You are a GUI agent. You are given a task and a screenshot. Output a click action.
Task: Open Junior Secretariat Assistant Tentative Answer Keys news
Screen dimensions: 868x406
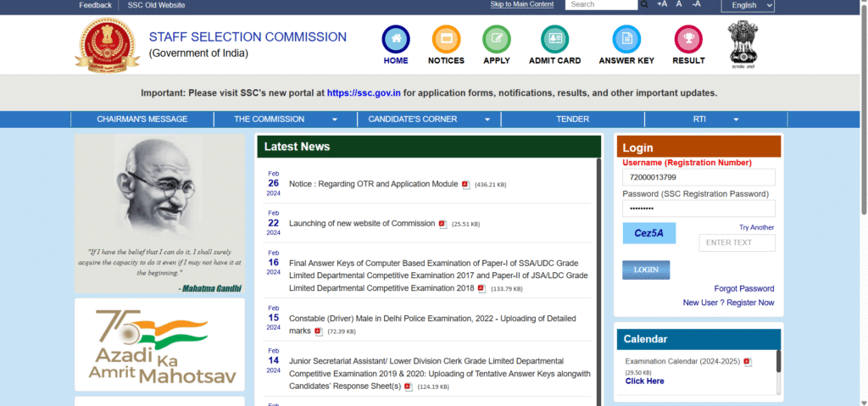440,374
